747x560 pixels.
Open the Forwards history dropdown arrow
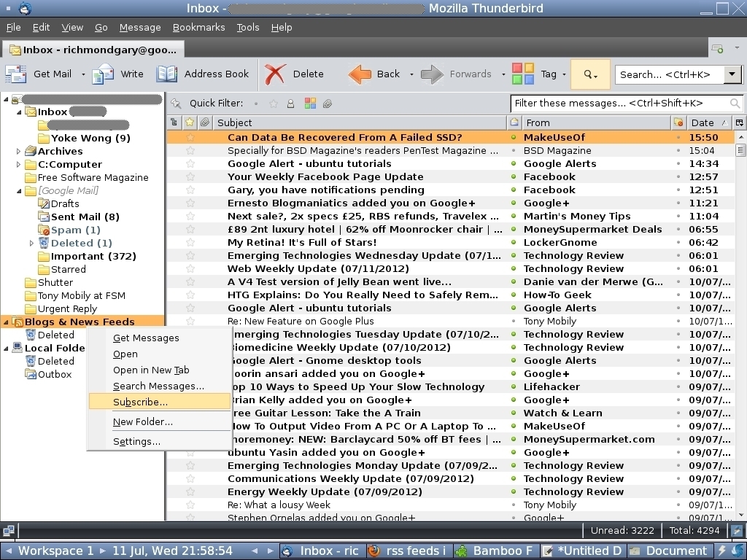(503, 74)
